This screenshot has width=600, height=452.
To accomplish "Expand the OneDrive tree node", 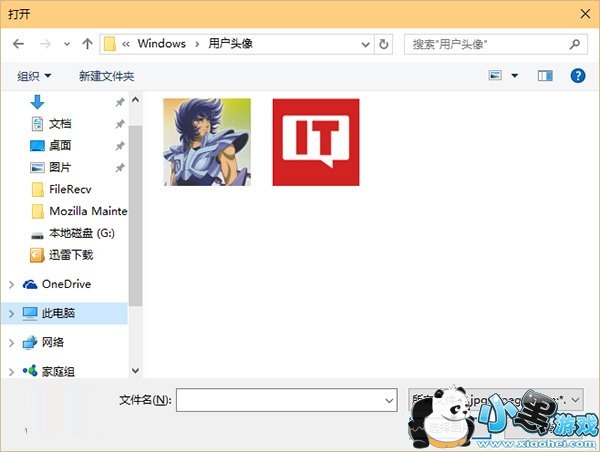I will [11, 284].
